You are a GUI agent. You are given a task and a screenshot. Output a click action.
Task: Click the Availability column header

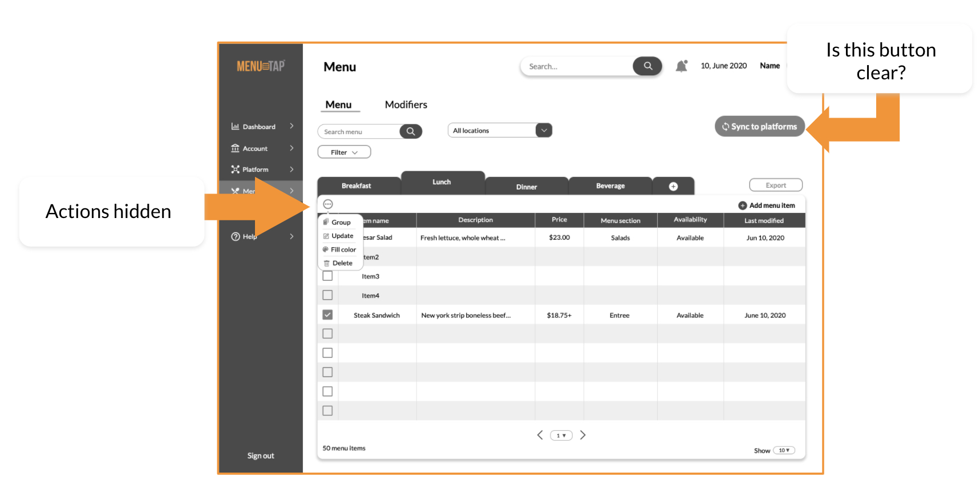(x=690, y=220)
